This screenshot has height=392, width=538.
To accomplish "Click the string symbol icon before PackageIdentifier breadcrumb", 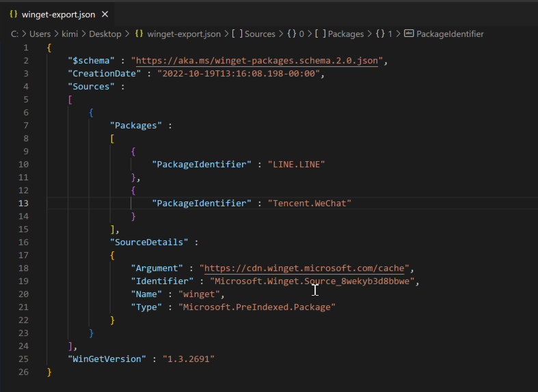I will pyautogui.click(x=409, y=33).
